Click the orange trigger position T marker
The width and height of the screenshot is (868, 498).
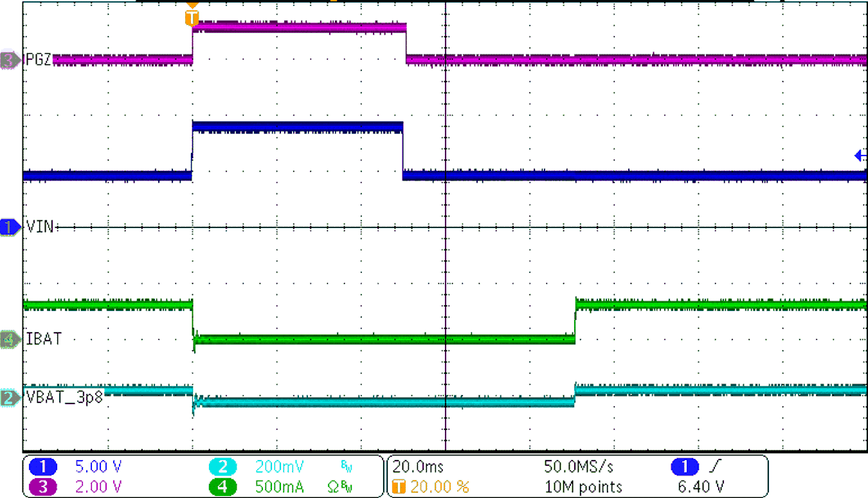(192, 17)
